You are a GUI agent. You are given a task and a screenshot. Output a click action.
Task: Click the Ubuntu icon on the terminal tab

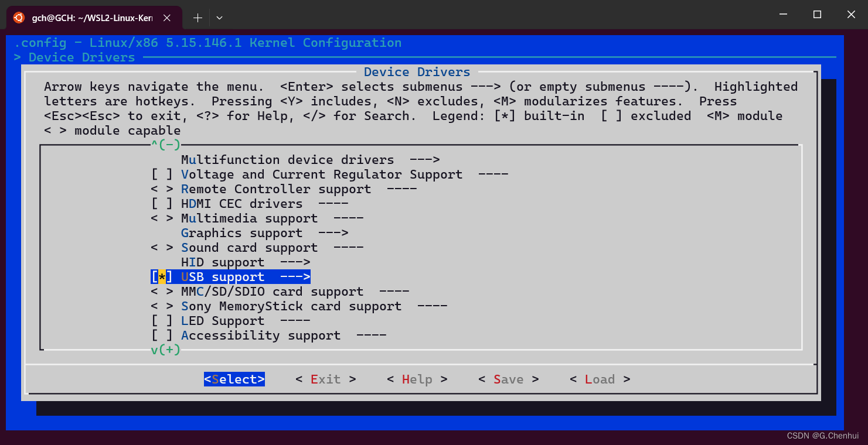point(18,18)
